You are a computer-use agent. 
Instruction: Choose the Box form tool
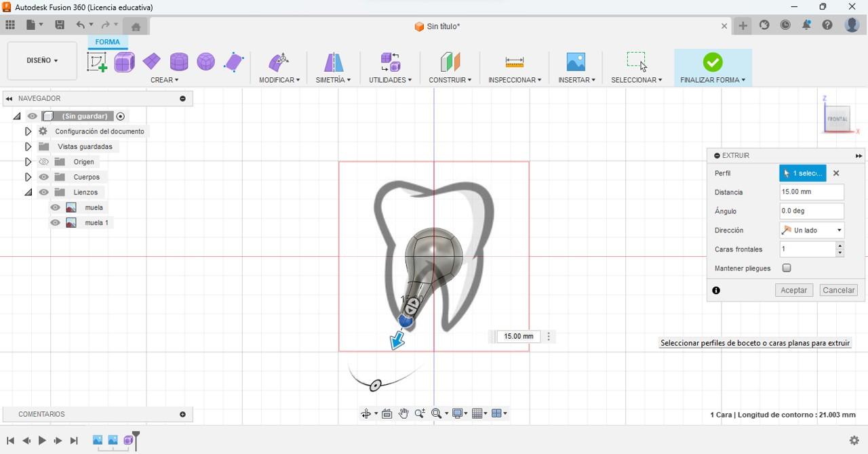click(124, 62)
